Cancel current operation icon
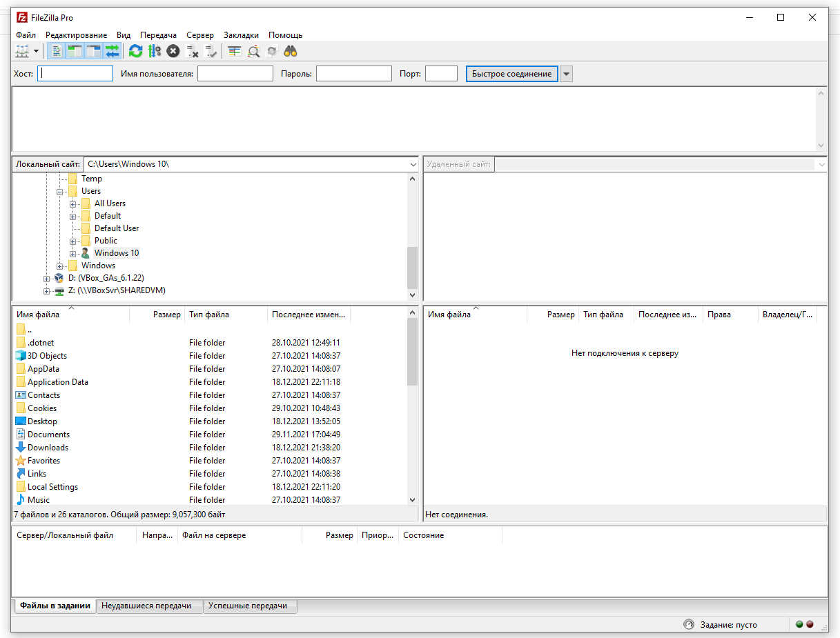The width and height of the screenshot is (840, 638). (x=173, y=51)
